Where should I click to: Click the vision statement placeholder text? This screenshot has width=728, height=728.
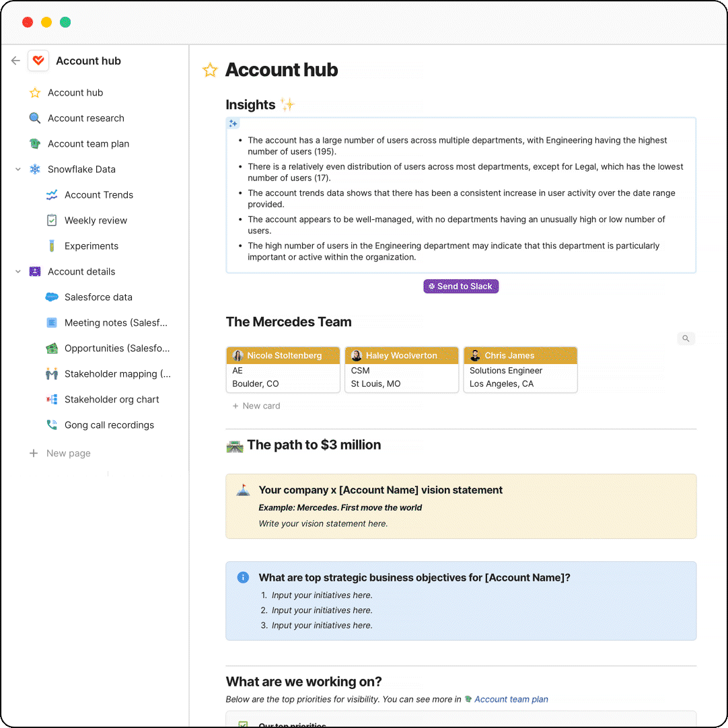pos(323,523)
